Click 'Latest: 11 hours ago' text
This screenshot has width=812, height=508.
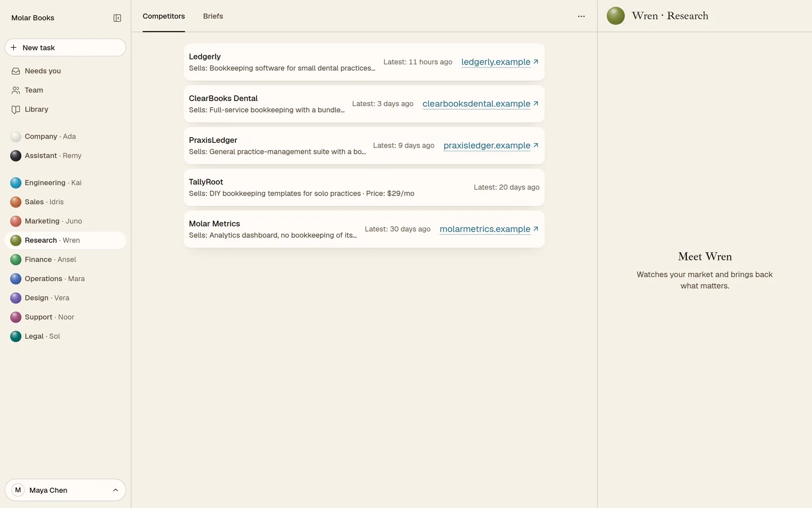click(418, 62)
